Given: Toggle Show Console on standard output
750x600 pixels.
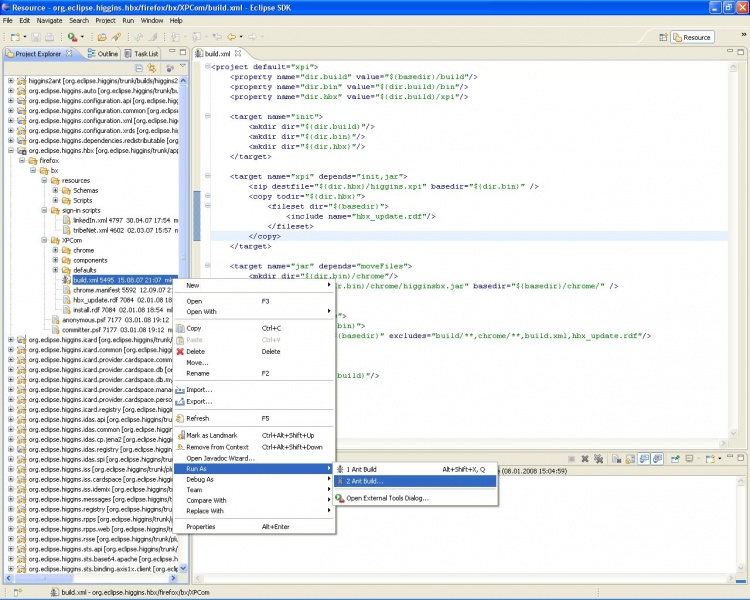Looking at the screenshot, I should pos(644,459).
